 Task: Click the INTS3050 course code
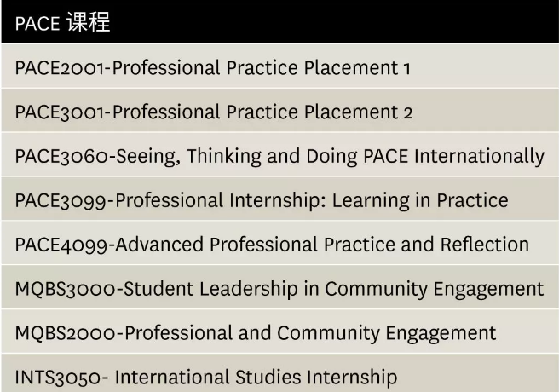53,377
